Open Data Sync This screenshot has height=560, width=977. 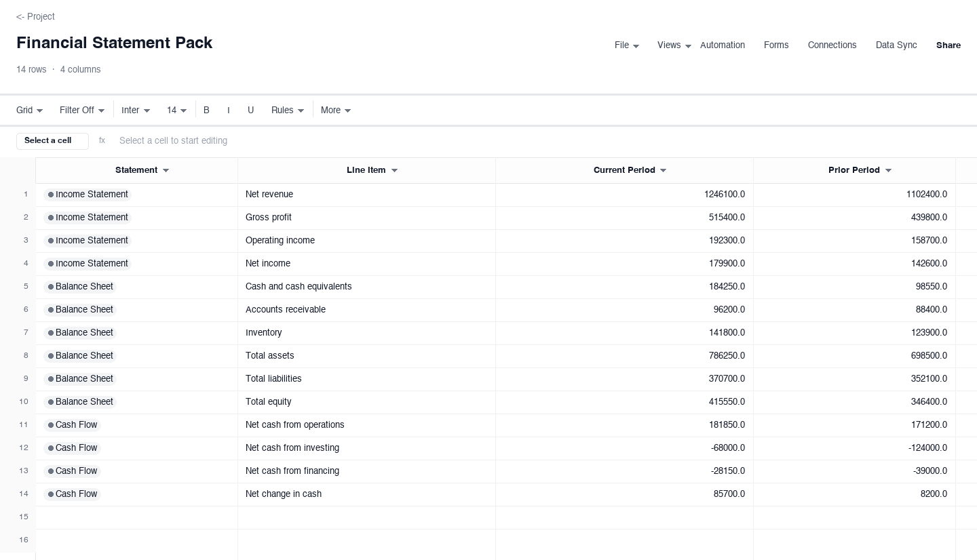(x=896, y=45)
